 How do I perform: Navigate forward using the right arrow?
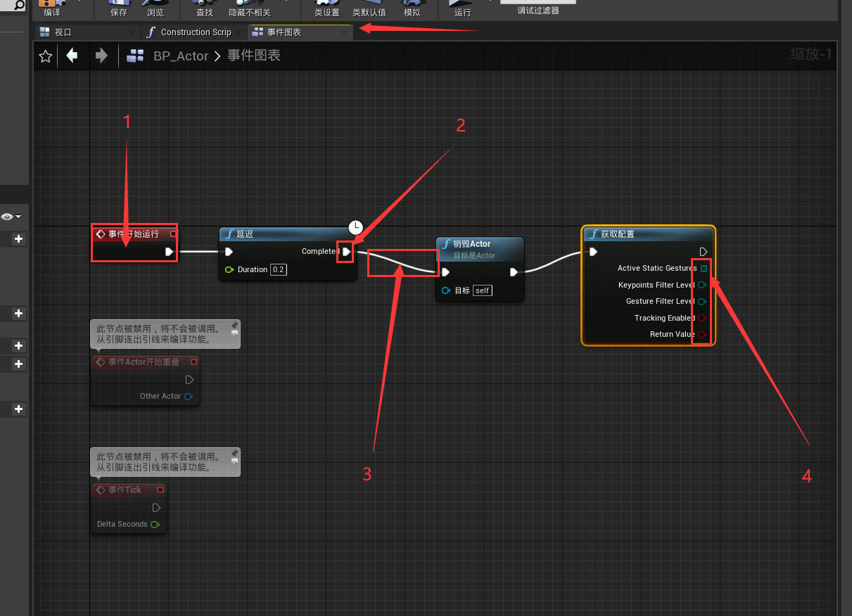click(101, 56)
